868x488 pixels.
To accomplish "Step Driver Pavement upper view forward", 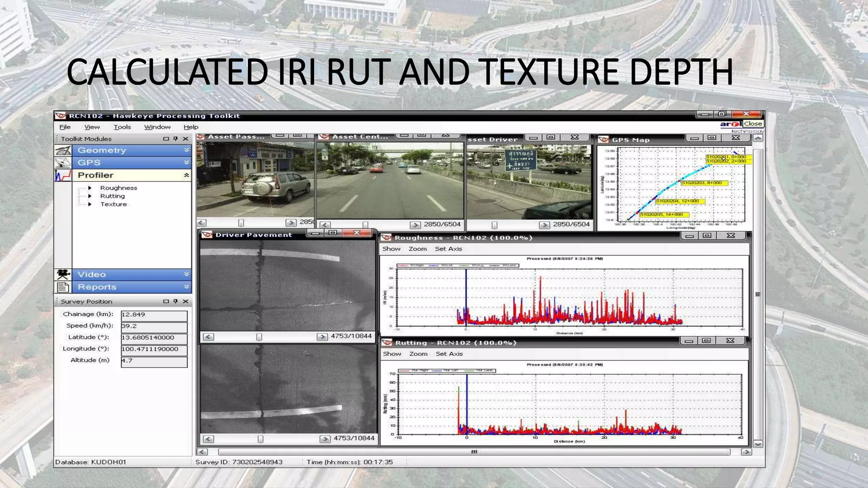I will pyautogui.click(x=322, y=337).
